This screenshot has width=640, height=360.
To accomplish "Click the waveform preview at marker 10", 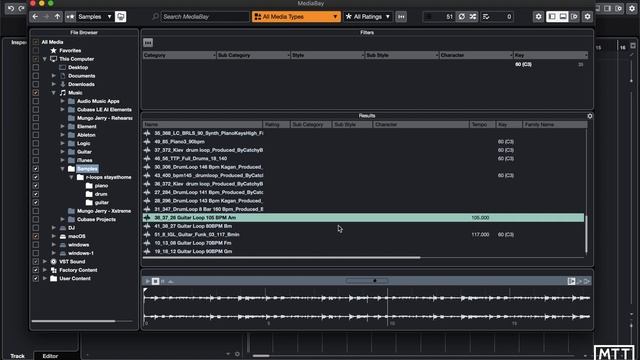I will tap(388, 307).
